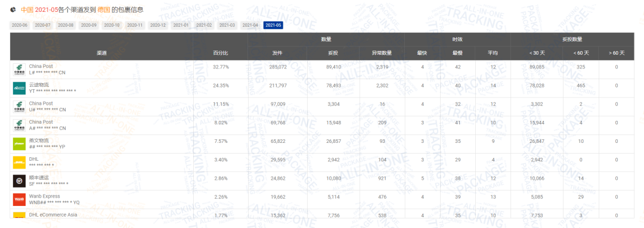The width and height of the screenshot is (644, 228).
Task: Click the 云途物流 teal logo
Action: [19, 88]
